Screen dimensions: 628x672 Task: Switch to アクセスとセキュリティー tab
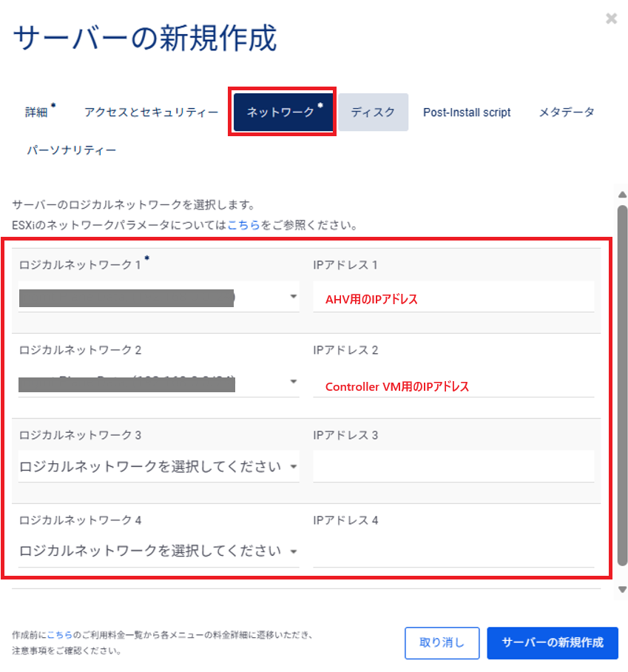pyautogui.click(x=151, y=112)
